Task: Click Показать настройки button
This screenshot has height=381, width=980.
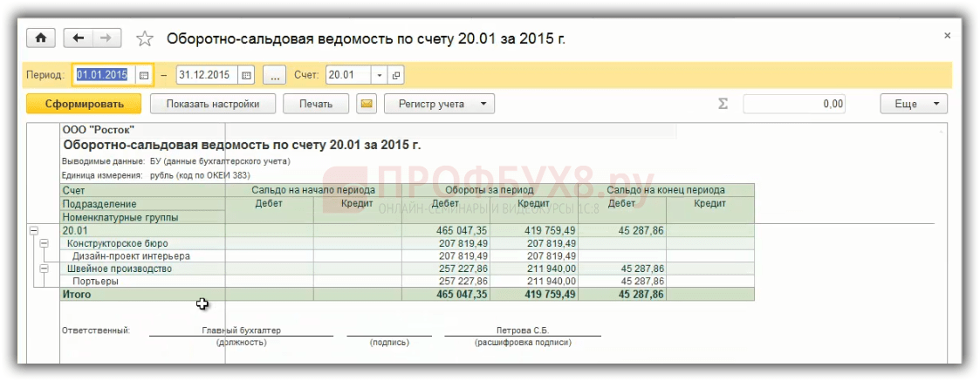Action: point(212,105)
